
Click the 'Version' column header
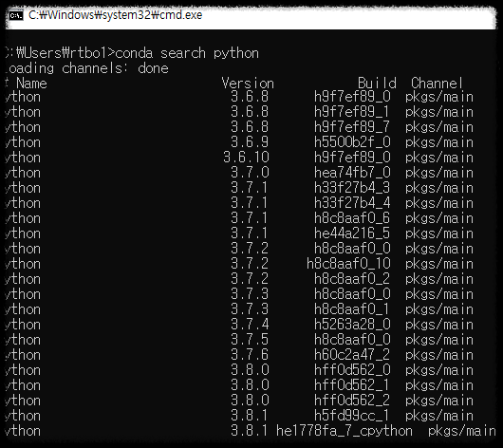248,84
